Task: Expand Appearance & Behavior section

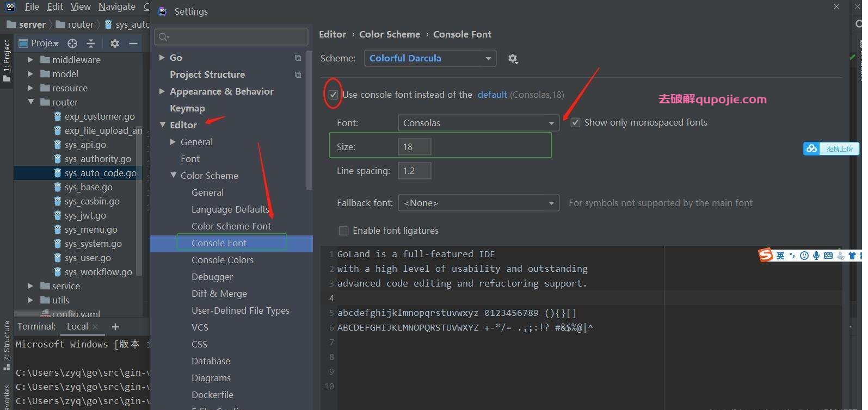Action: tap(162, 91)
